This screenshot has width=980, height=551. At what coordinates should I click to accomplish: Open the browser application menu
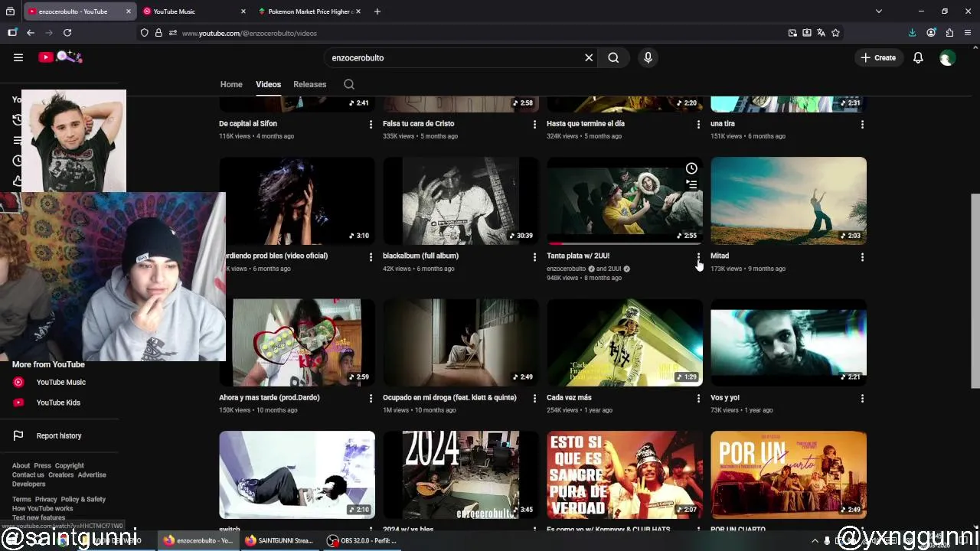click(x=968, y=33)
